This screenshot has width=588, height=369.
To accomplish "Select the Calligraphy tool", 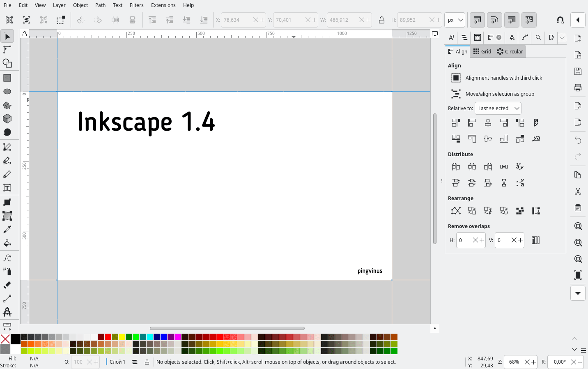I will click(x=7, y=174).
